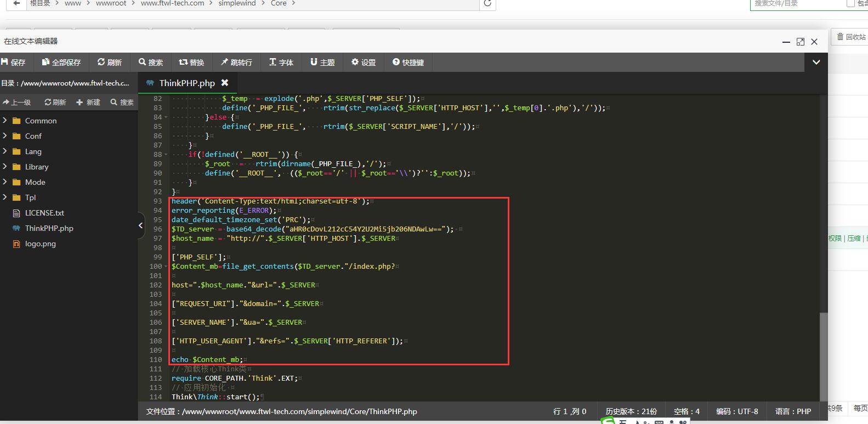Image resolution: width=868 pixels, height=424 pixels.
Task: Click 全部保存 to save all files
Action: click(61, 63)
